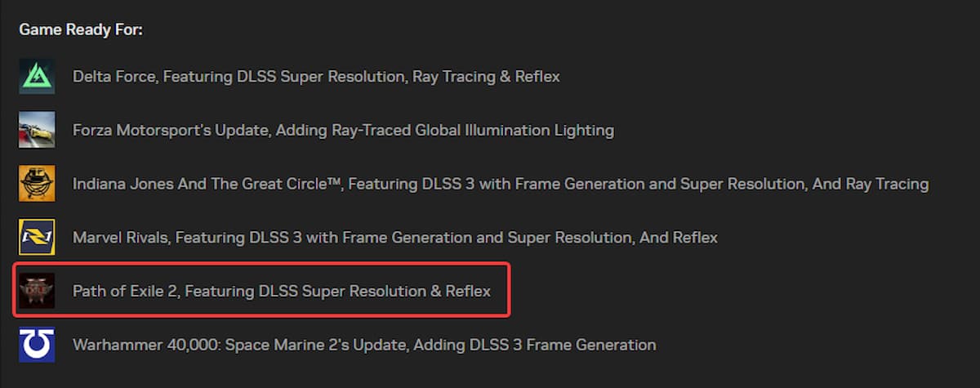This screenshot has width=980, height=388.
Task: Click the Delta Force green triangle icon
Action: pos(37,77)
